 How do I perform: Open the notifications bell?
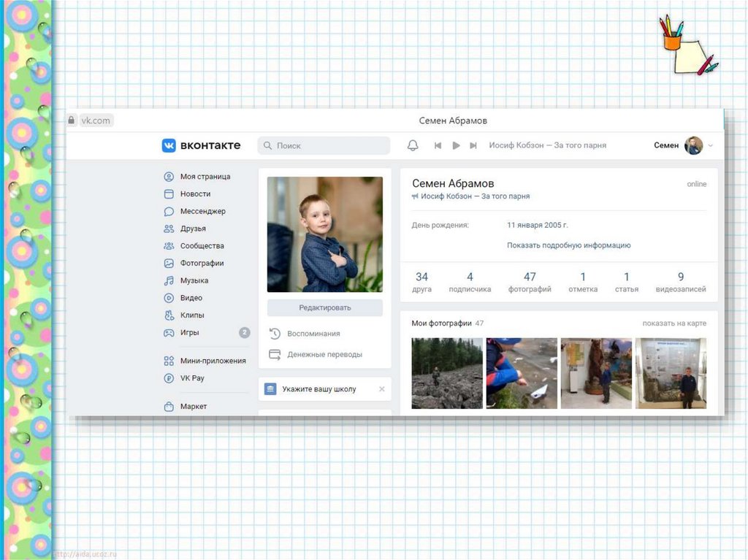(413, 145)
